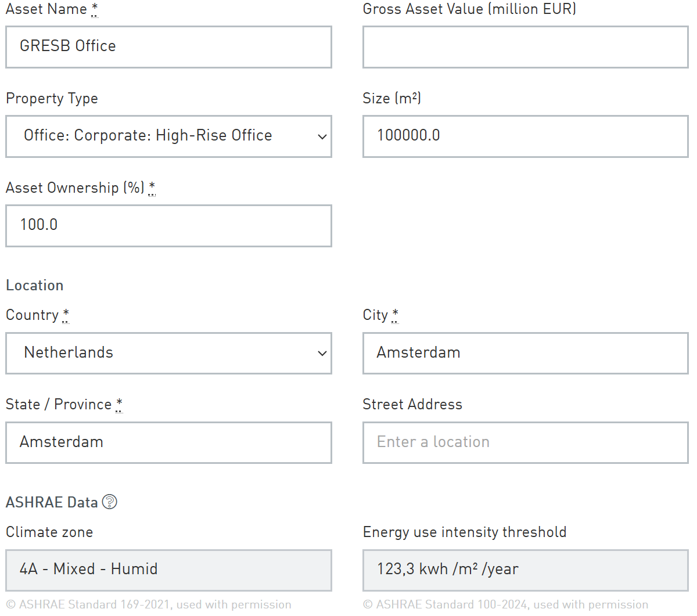The image size is (697, 616).
Task: Focus the Asset Name field with GRESB Office
Action: pyautogui.click(x=168, y=46)
